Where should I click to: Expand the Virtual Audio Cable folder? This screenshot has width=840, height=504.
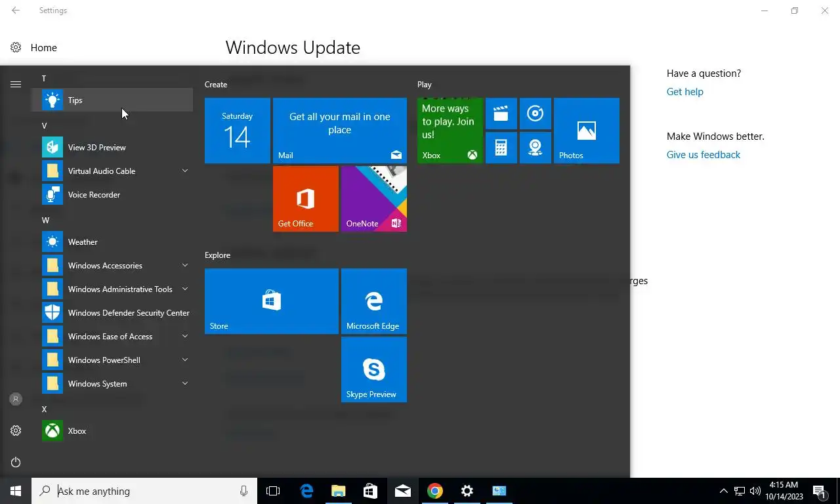click(112, 171)
